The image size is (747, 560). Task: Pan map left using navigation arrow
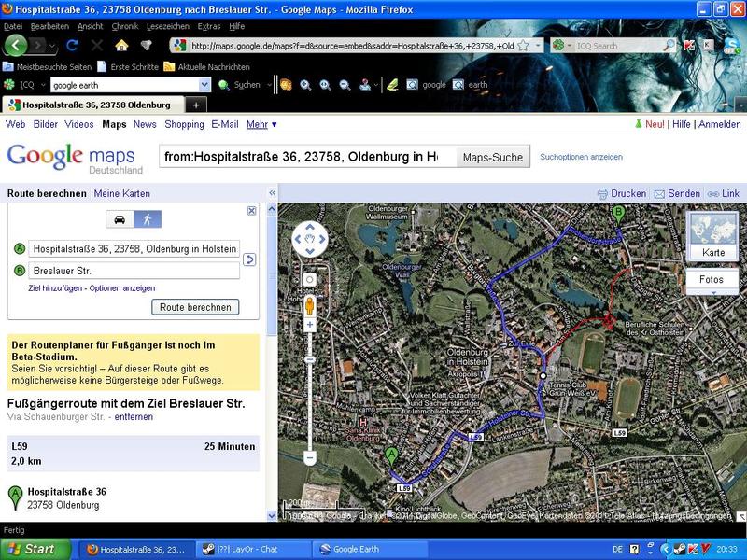[298, 239]
